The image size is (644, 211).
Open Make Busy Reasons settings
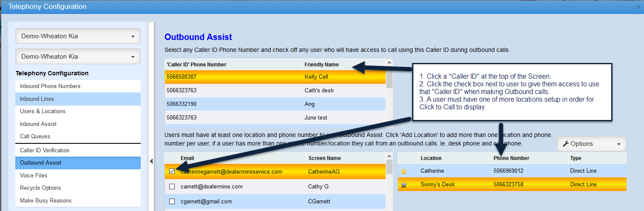[x=46, y=201]
